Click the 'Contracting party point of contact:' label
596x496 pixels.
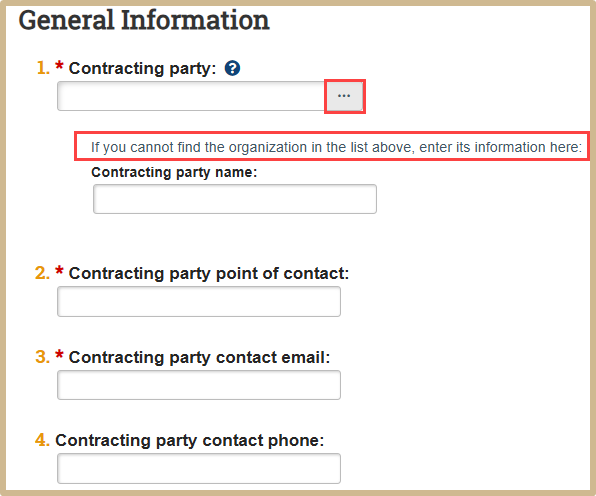pos(209,274)
